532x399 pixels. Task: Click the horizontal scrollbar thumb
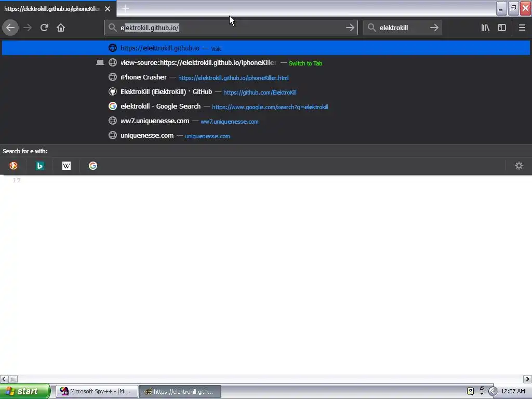13,379
